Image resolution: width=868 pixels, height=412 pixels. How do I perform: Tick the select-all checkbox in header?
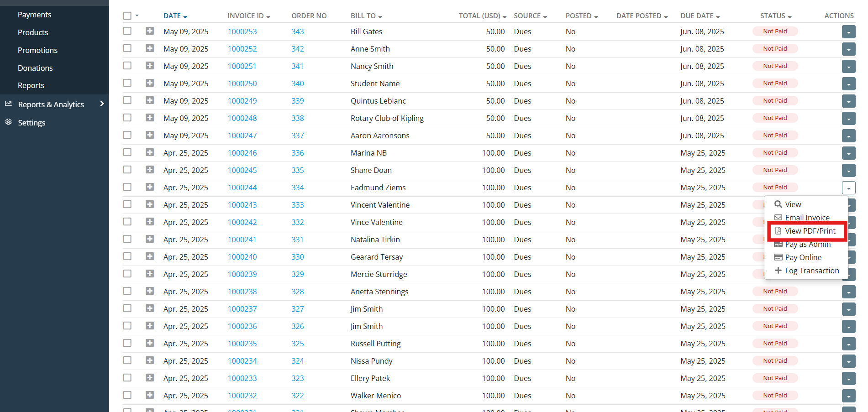127,16
